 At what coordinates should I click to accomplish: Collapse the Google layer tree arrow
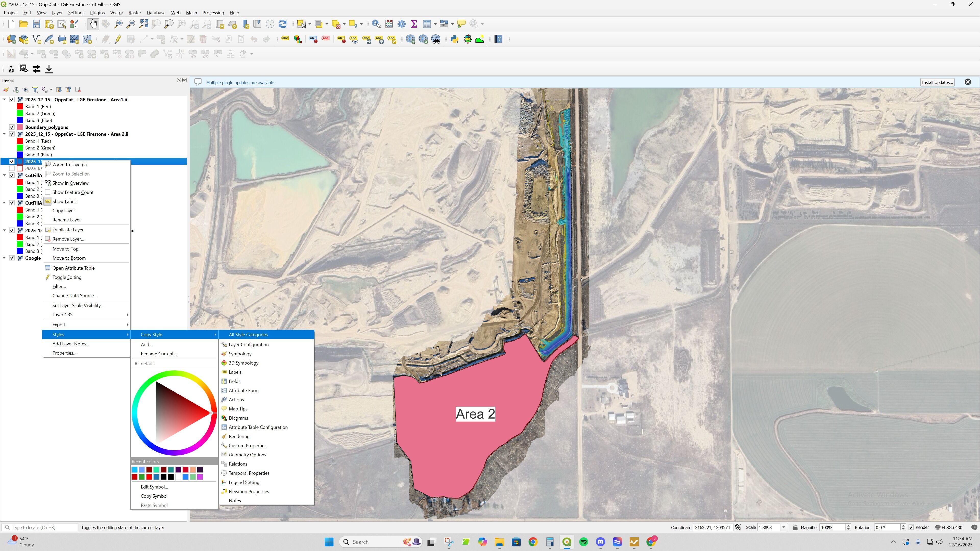pyautogui.click(x=5, y=258)
